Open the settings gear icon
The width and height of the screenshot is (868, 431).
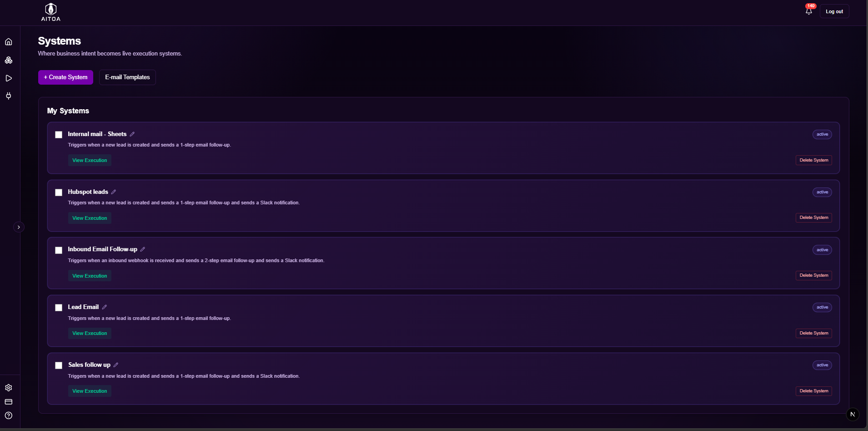coord(9,388)
